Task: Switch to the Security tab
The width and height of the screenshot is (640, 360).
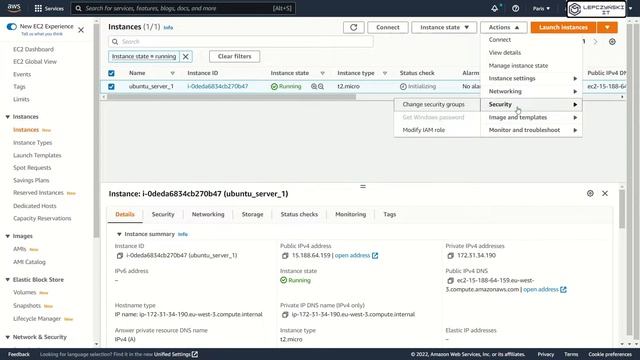Action: coord(163,214)
